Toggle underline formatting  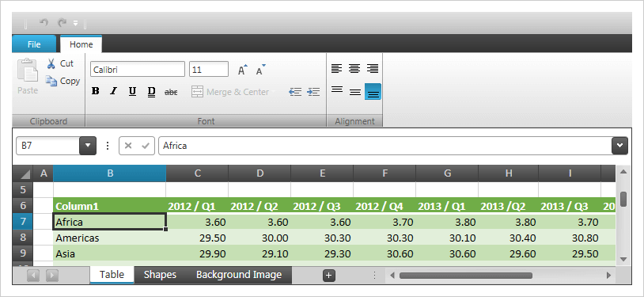coord(132,91)
